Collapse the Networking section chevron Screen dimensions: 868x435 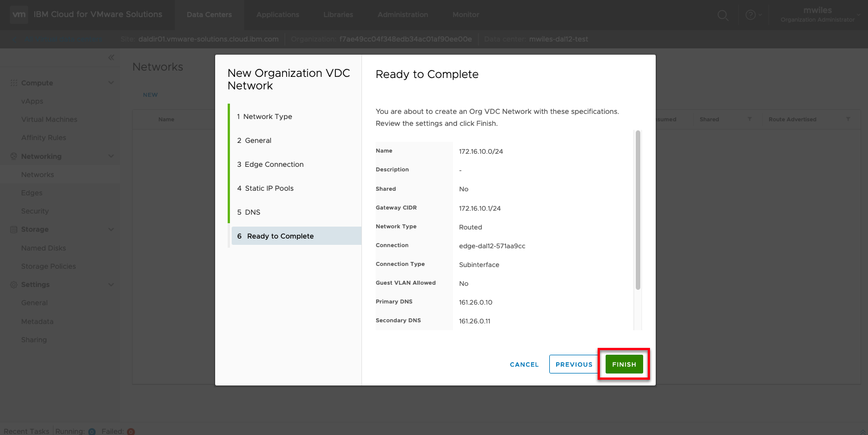click(x=111, y=157)
